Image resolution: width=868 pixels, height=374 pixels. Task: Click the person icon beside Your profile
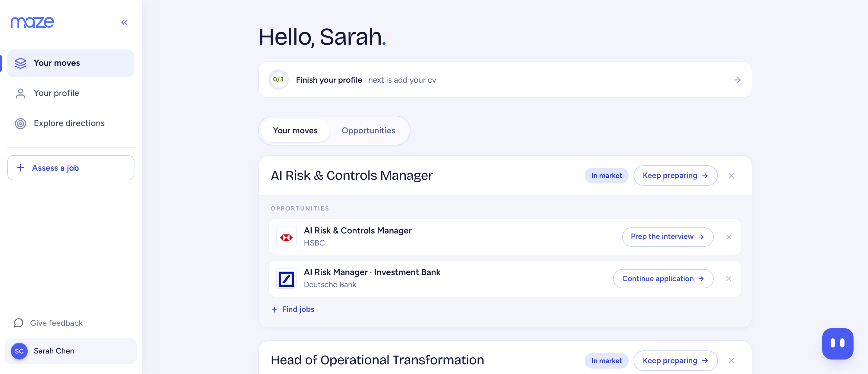click(20, 93)
